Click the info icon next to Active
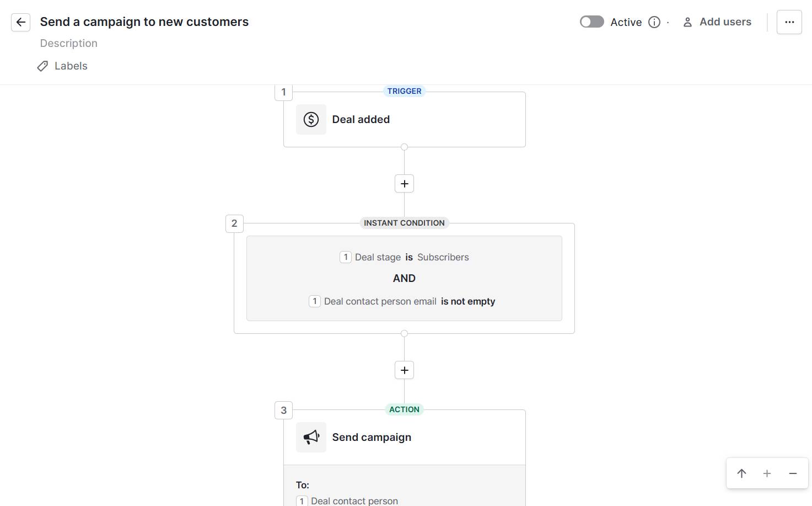 [654, 22]
